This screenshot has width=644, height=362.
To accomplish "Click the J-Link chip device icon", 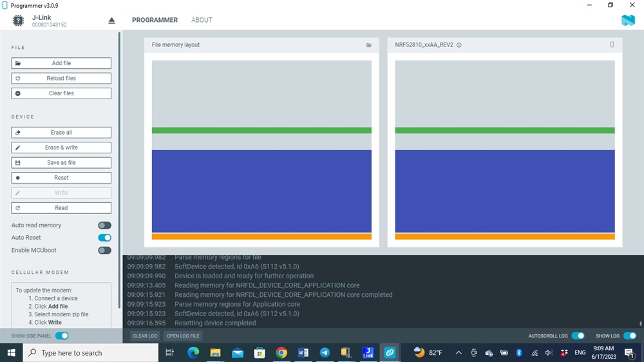I will [x=18, y=21].
